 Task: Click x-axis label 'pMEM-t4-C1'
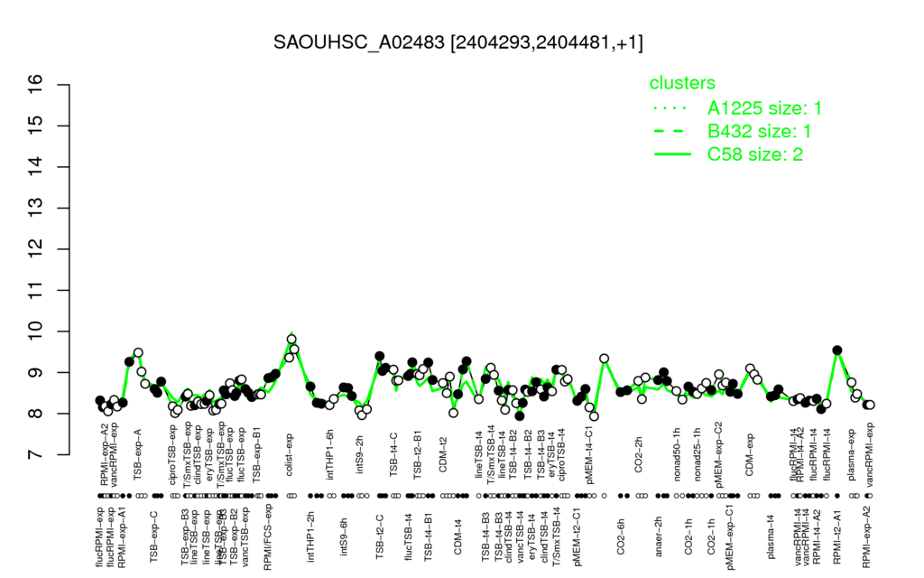click(x=590, y=454)
